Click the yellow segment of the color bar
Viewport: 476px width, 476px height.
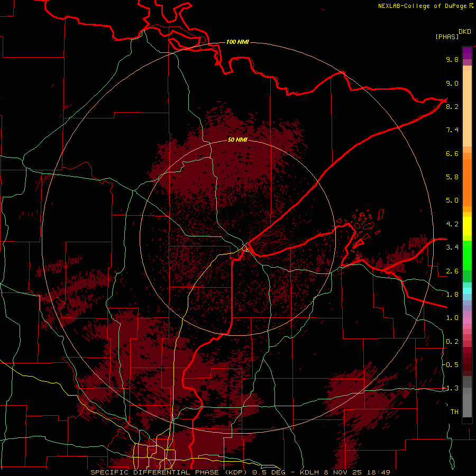point(467,226)
